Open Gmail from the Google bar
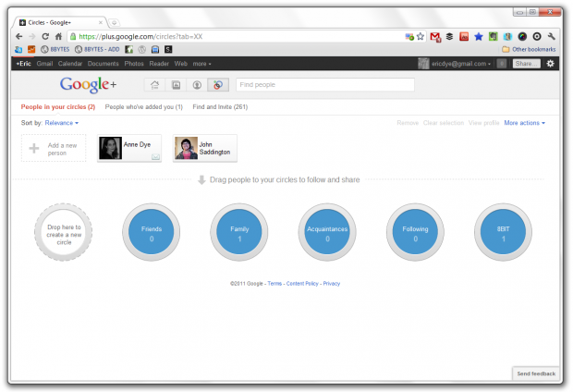 [44, 64]
